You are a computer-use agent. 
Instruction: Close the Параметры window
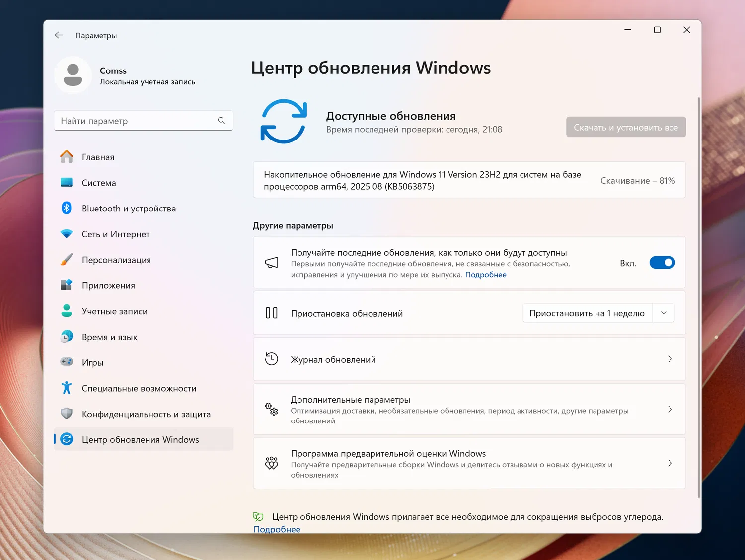pos(687,30)
